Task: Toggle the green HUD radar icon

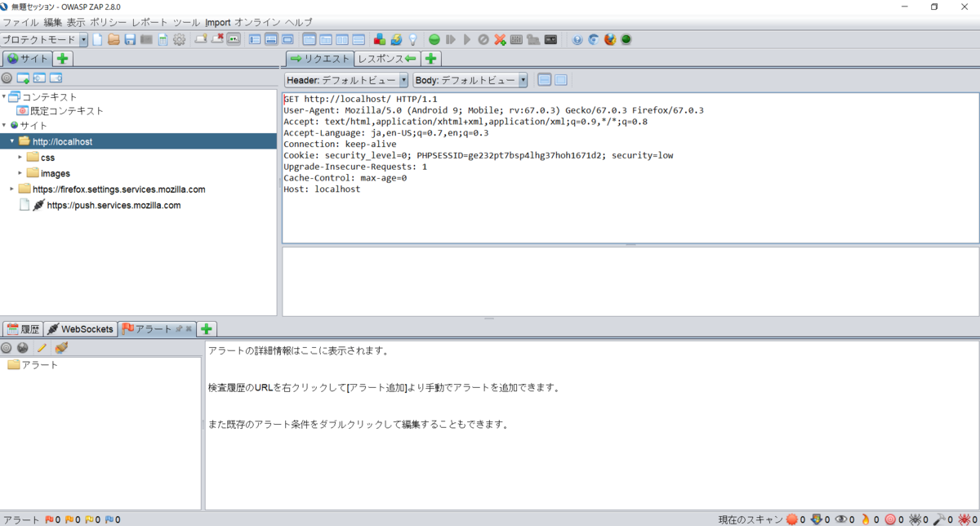Action: pos(626,39)
